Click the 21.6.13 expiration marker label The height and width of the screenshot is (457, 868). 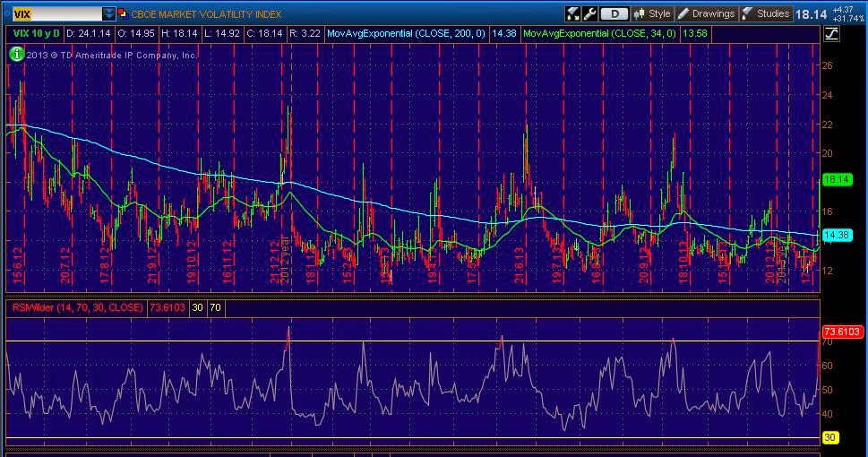520,264
